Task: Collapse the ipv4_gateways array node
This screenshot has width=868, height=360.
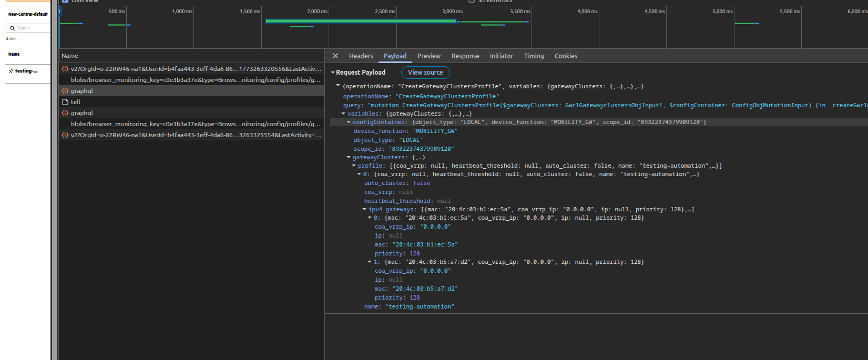Action: 364,209
